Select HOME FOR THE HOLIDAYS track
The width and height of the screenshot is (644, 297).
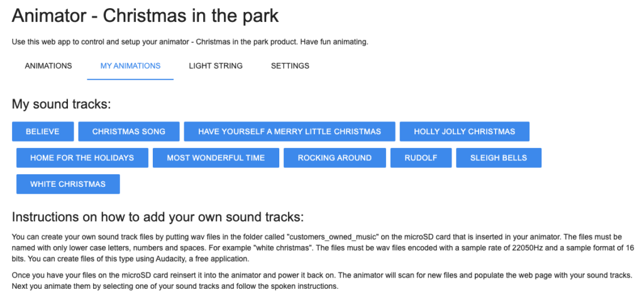(82, 158)
